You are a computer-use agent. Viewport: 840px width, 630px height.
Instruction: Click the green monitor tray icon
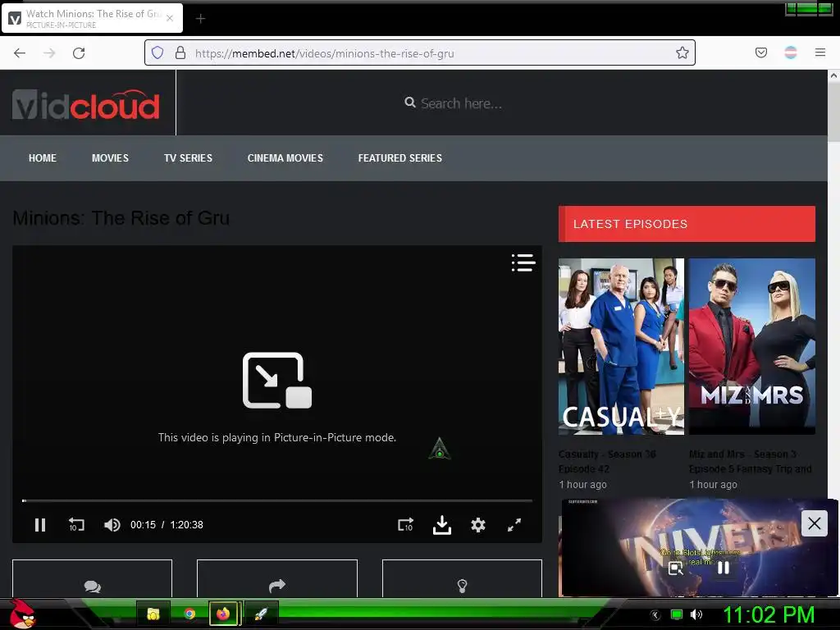click(677, 614)
